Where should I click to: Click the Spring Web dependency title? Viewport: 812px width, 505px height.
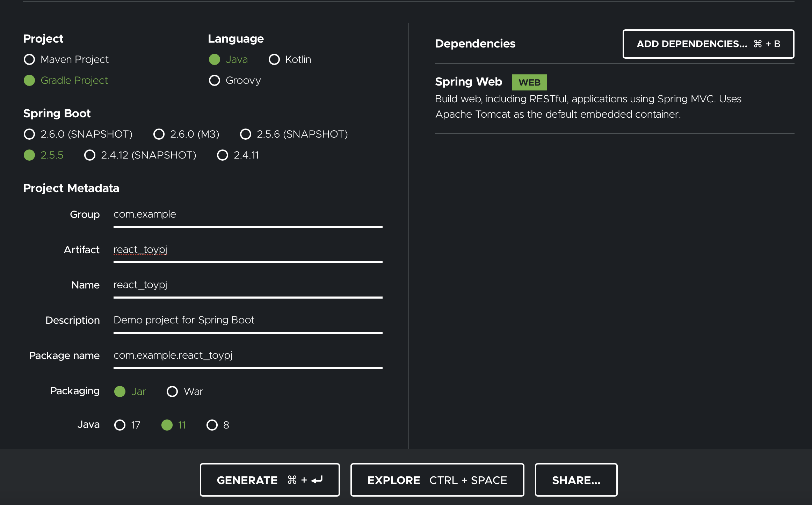pos(469,82)
